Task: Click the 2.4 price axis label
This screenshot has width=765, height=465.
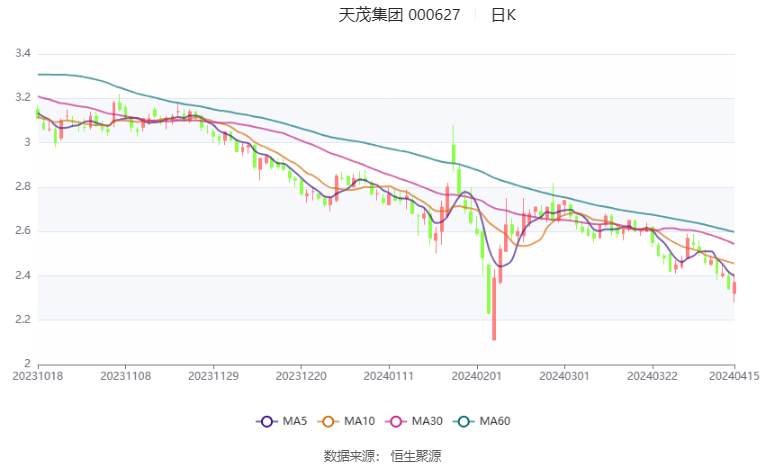Action: tap(23, 275)
